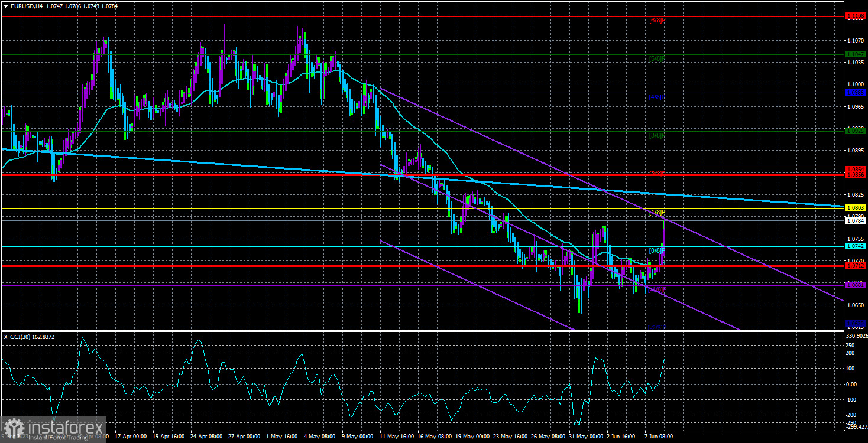Image resolution: width=868 pixels, height=443 pixels.
Task: Click the 1.0856 red price label
Action: [856, 175]
